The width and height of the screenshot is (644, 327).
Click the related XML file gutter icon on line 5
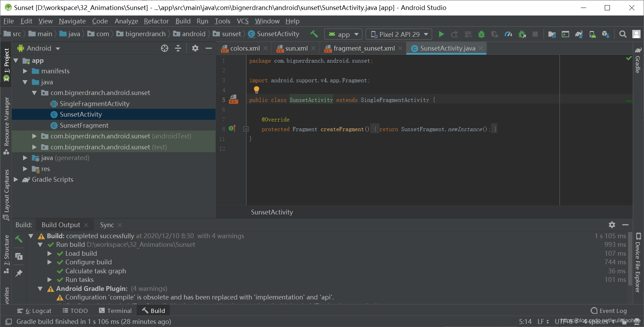tap(233, 99)
